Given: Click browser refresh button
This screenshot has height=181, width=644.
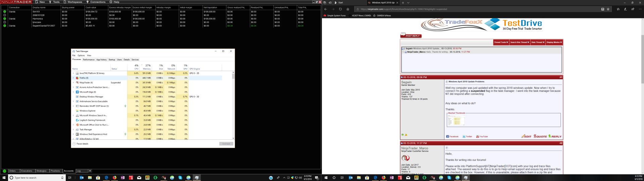Looking at the screenshot, I should coord(340,9).
